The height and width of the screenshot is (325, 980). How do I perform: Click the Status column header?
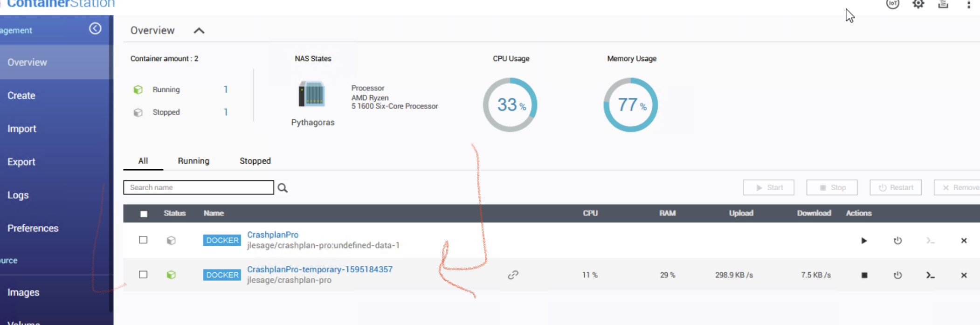tap(175, 213)
